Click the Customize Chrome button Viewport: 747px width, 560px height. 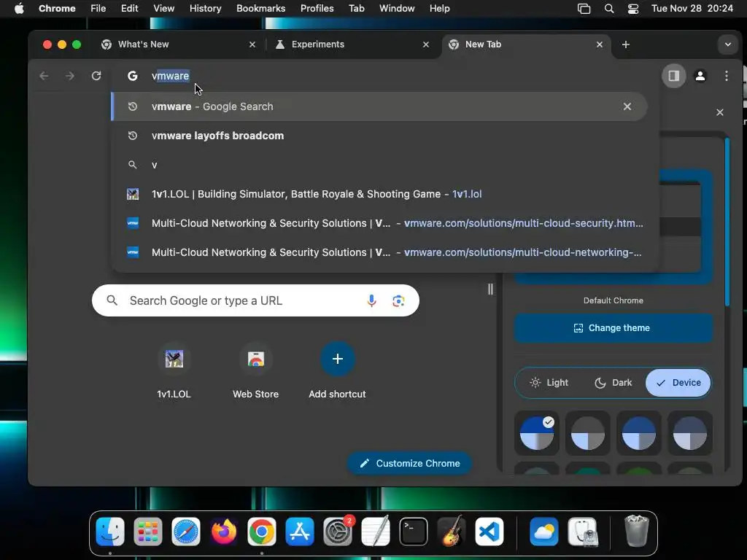pyautogui.click(x=410, y=463)
